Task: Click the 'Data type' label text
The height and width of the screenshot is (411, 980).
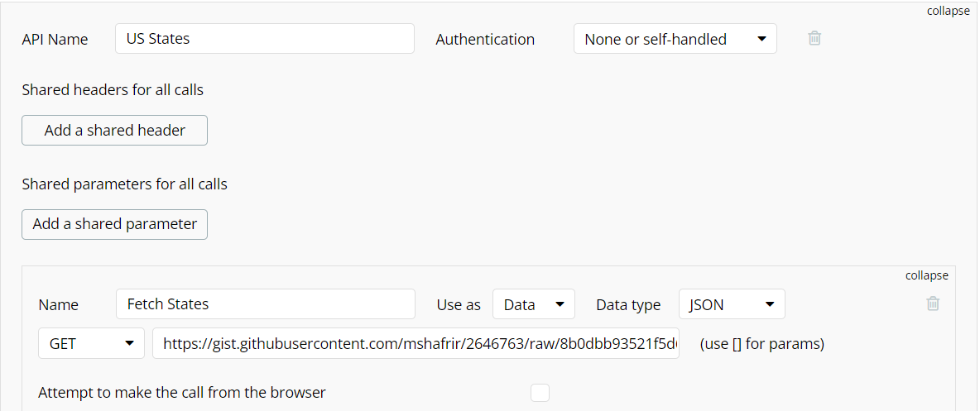Action: [x=628, y=305]
